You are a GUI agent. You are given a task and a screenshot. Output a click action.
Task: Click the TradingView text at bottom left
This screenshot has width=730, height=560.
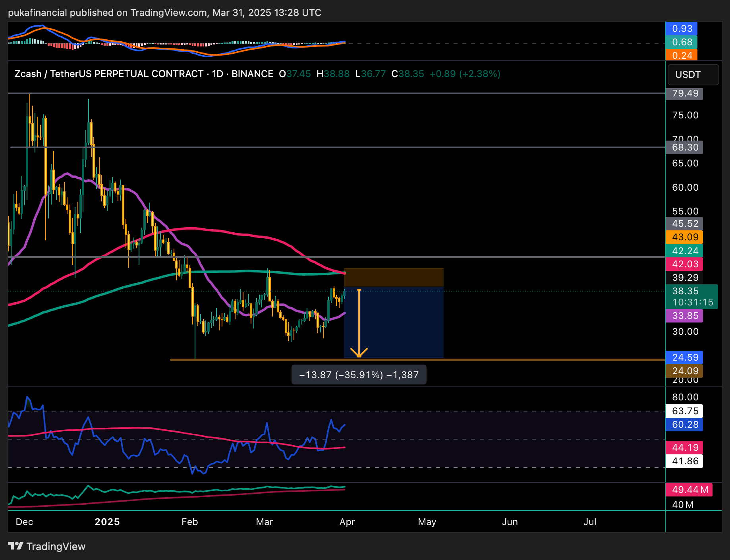tap(56, 546)
